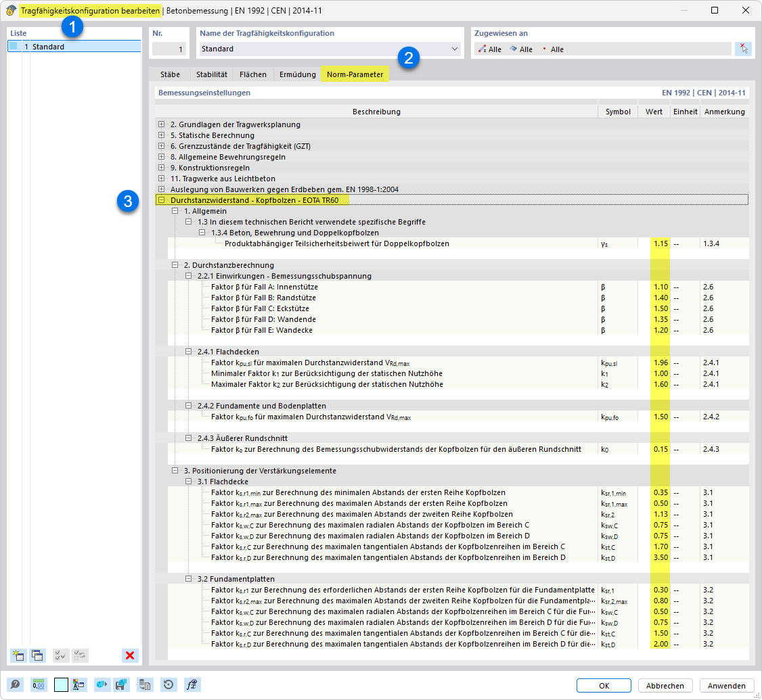
Task: Collapse the 3.1 Flachdecke group
Action: click(189, 482)
